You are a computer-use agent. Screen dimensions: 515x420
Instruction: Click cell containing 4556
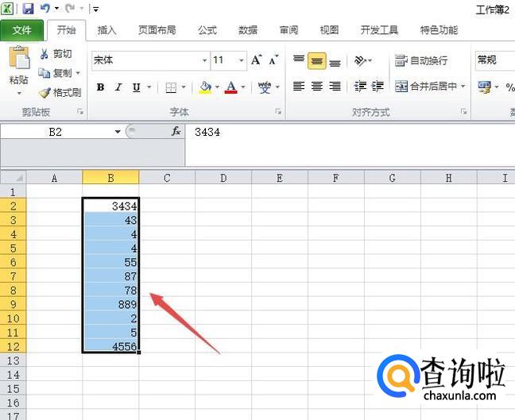(111, 346)
